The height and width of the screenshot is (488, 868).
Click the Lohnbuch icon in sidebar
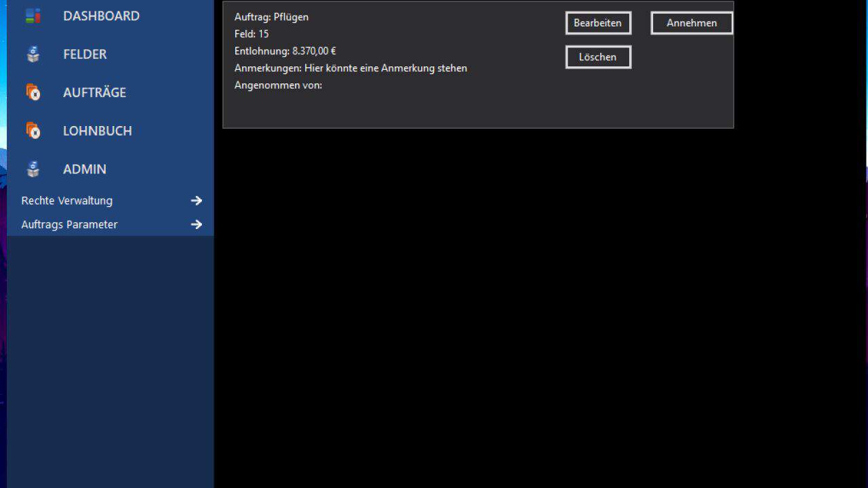[33, 131]
